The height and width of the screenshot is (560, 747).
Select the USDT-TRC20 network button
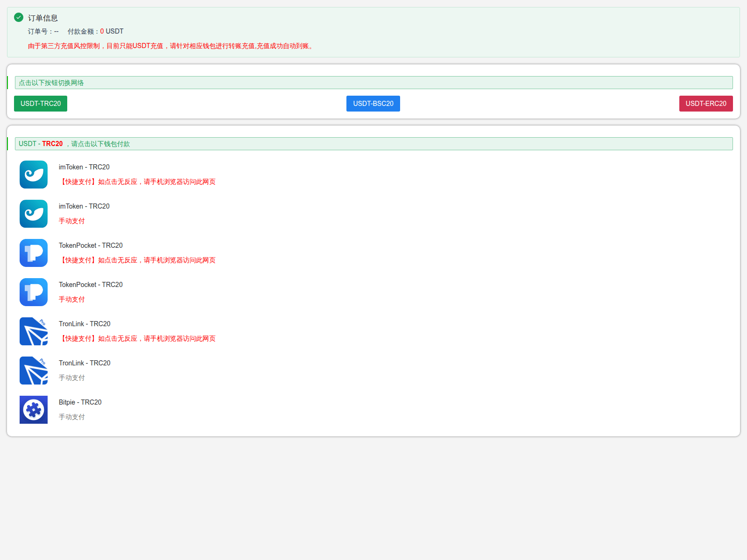click(x=41, y=104)
